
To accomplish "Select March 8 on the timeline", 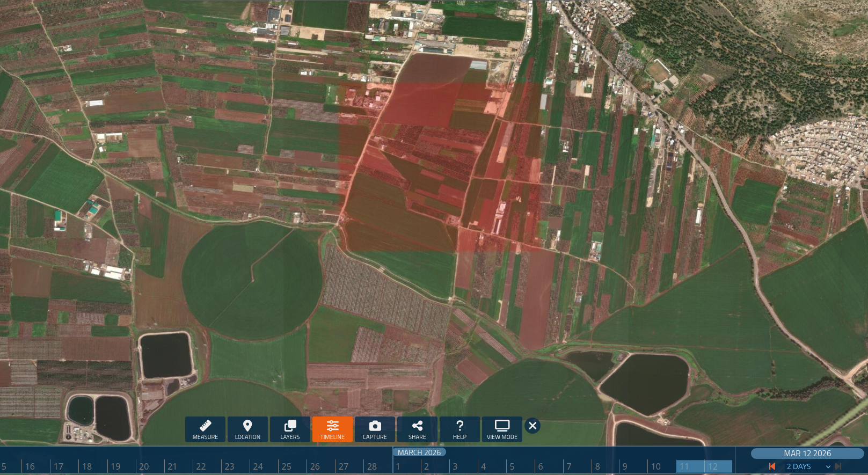I will click(597, 466).
